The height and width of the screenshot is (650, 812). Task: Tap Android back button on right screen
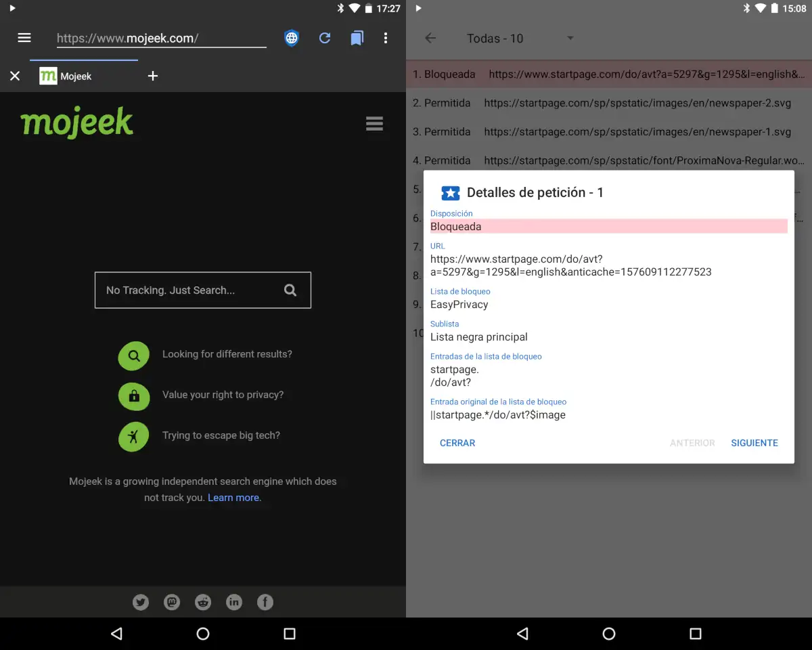click(x=522, y=634)
